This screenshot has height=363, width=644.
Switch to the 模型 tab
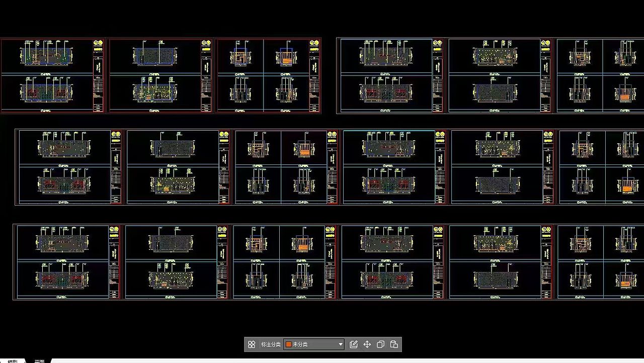click(13, 361)
